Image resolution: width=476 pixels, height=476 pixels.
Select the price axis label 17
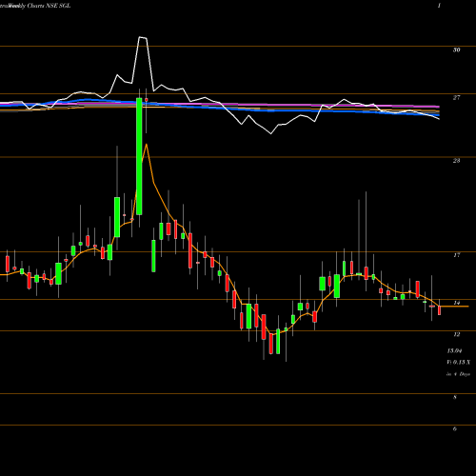[456, 255]
